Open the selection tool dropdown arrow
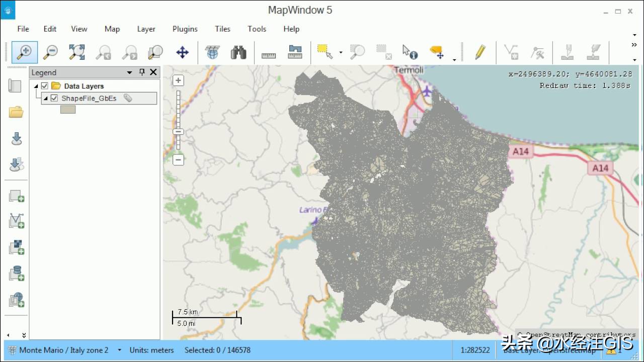 341,52
